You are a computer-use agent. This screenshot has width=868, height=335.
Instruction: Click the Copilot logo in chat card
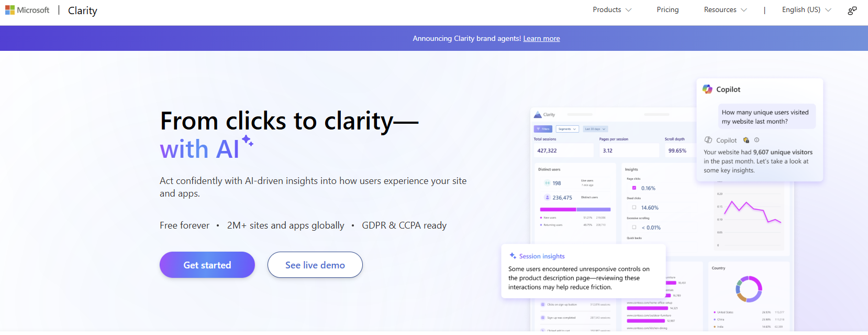click(x=707, y=89)
